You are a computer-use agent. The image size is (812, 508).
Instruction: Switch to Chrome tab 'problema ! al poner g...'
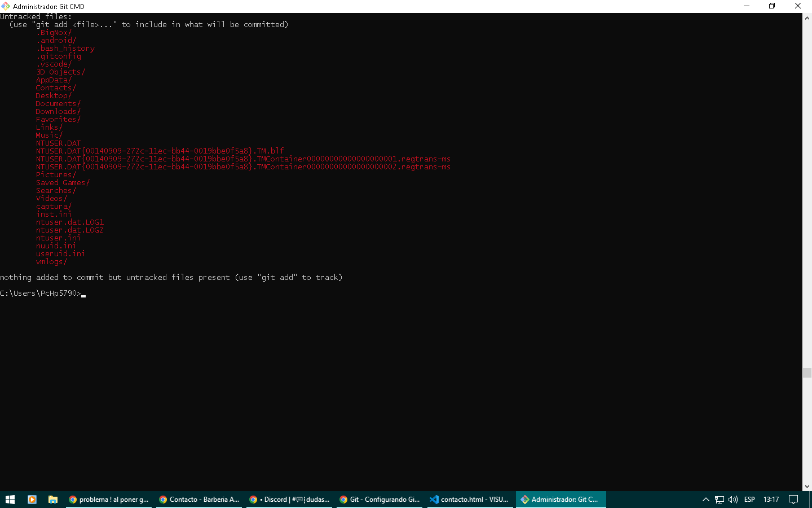click(x=109, y=500)
